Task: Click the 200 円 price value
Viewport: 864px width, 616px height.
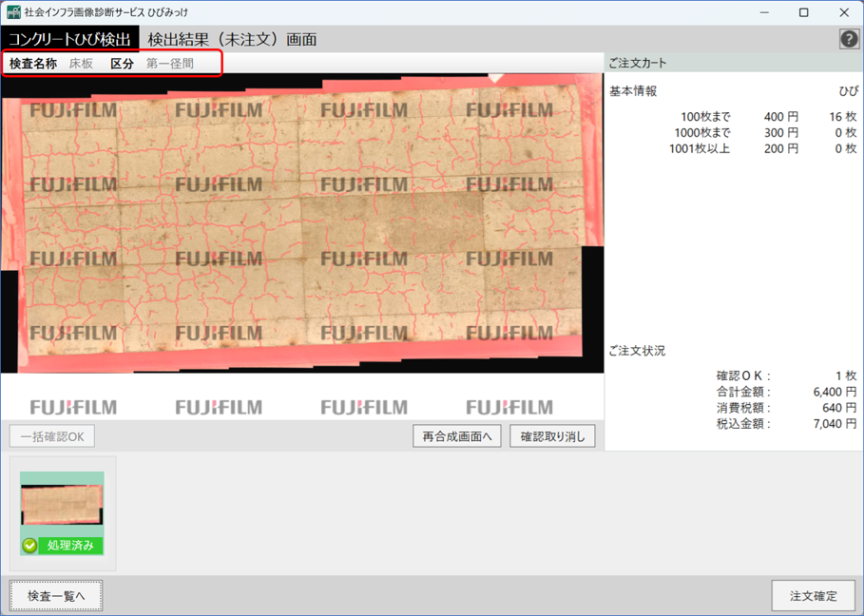Action: [x=780, y=148]
